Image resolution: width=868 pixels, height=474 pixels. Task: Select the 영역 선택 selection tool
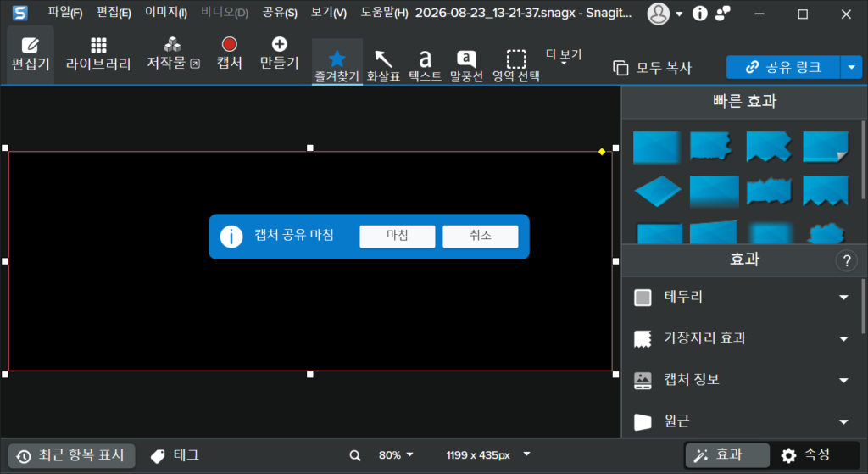516,66
